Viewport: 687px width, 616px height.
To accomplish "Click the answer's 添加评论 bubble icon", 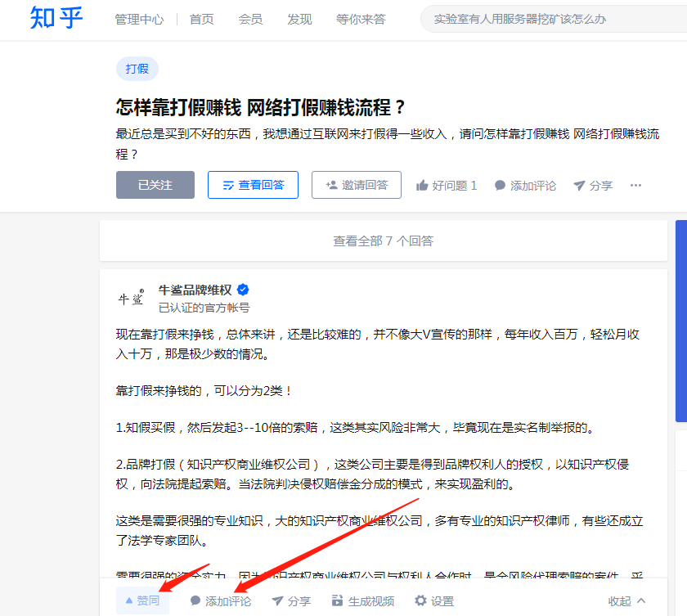I will (x=195, y=600).
